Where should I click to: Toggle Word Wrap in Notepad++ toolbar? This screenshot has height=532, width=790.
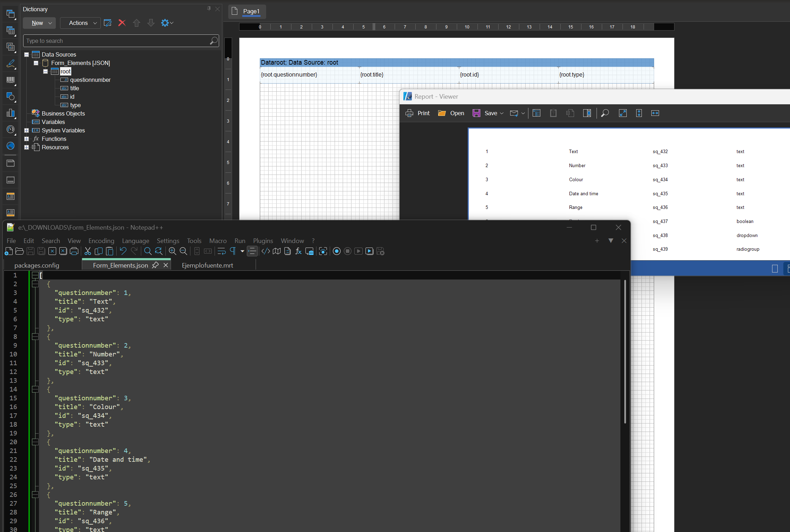point(222,251)
